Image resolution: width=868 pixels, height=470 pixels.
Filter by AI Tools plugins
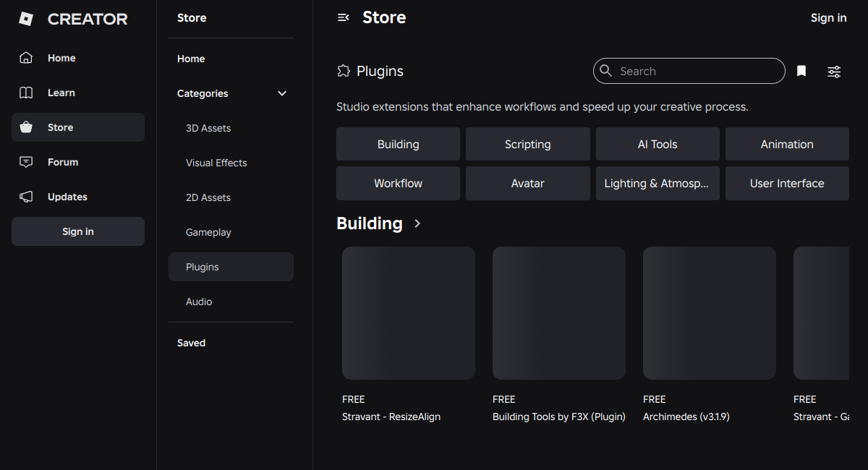(658, 144)
